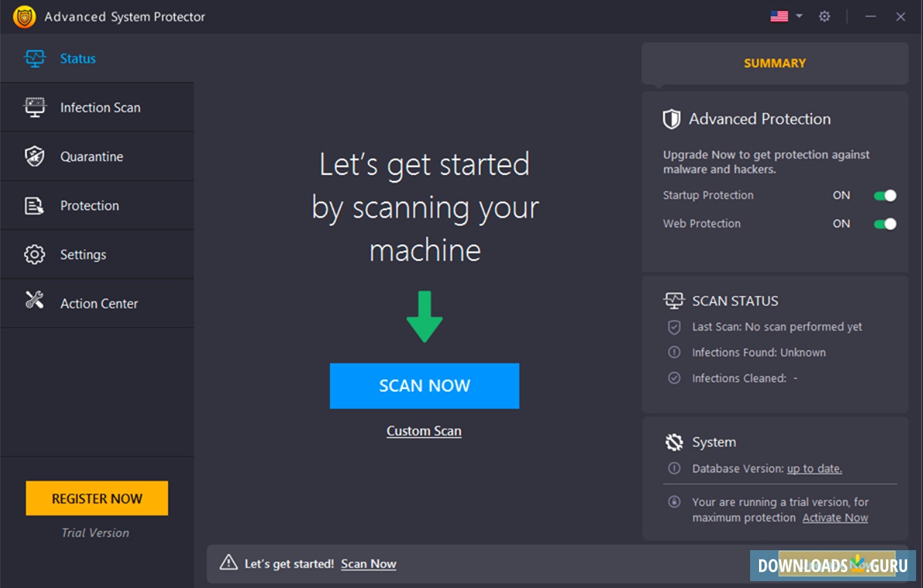
Task: Open the Settings section
Action: 97,254
